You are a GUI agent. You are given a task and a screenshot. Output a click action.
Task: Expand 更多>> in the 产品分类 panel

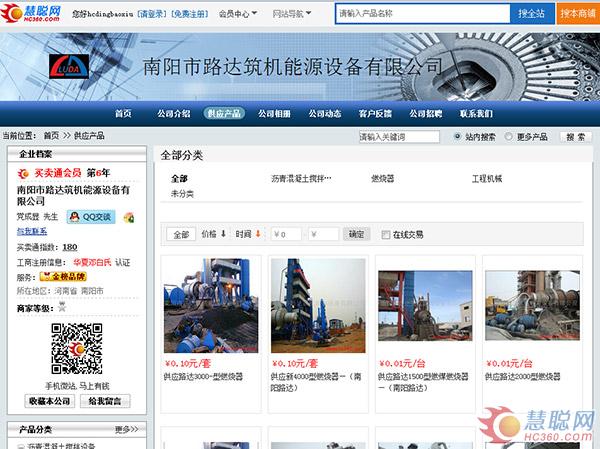(126, 429)
